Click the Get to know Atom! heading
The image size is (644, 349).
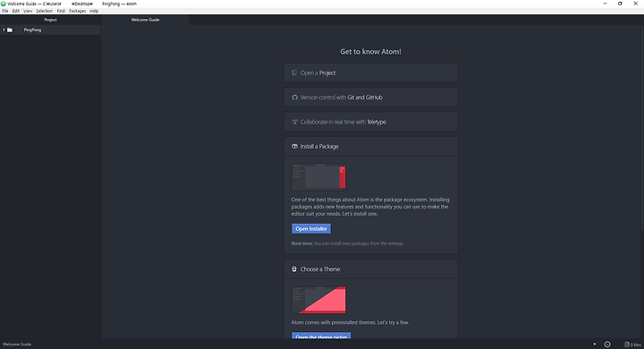click(370, 52)
